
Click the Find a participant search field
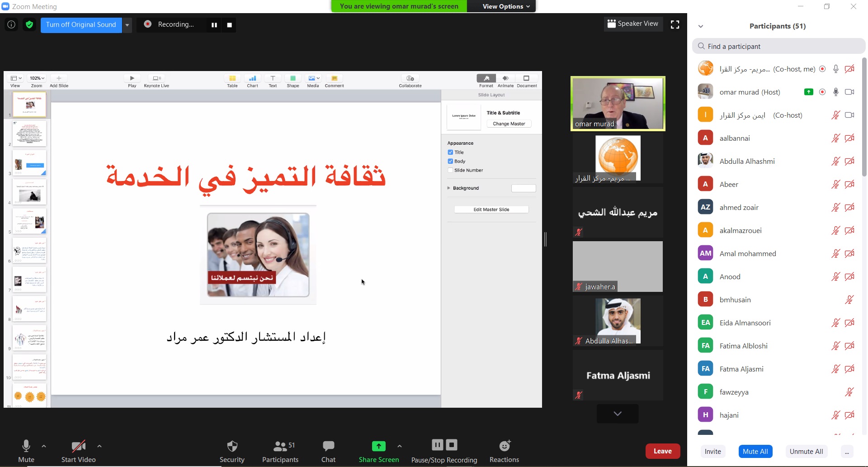[x=778, y=46]
